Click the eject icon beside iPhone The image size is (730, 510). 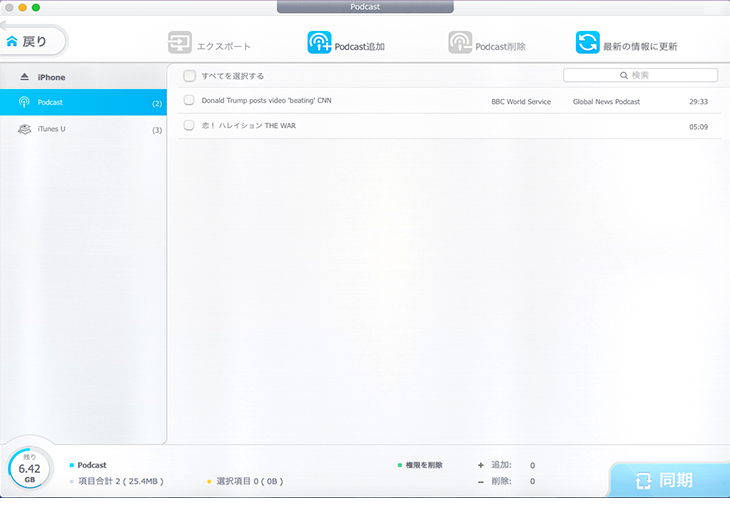(25, 77)
